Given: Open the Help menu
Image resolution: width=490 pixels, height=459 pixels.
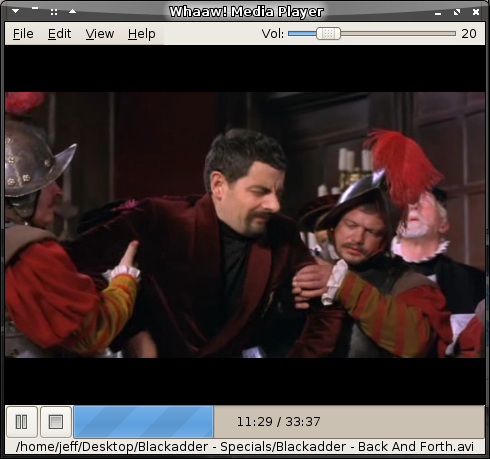Looking at the screenshot, I should click(142, 34).
